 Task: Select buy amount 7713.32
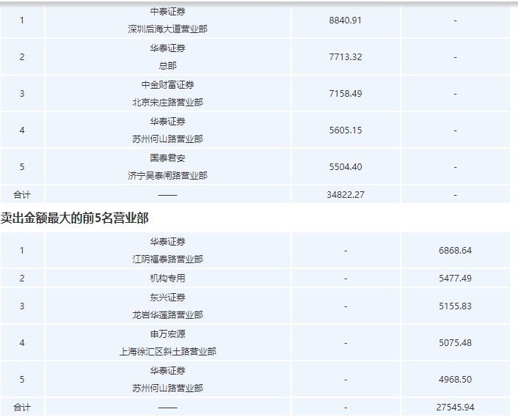click(x=346, y=57)
